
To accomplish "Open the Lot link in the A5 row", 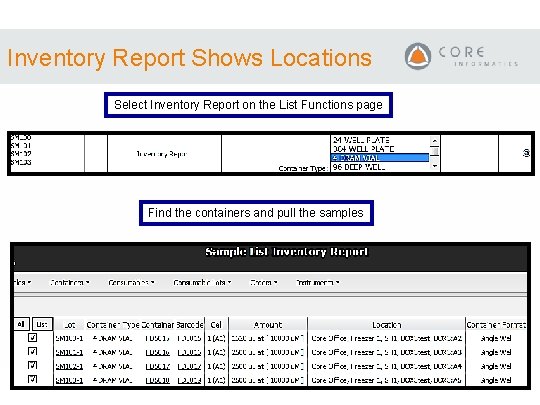I will [x=69, y=381].
